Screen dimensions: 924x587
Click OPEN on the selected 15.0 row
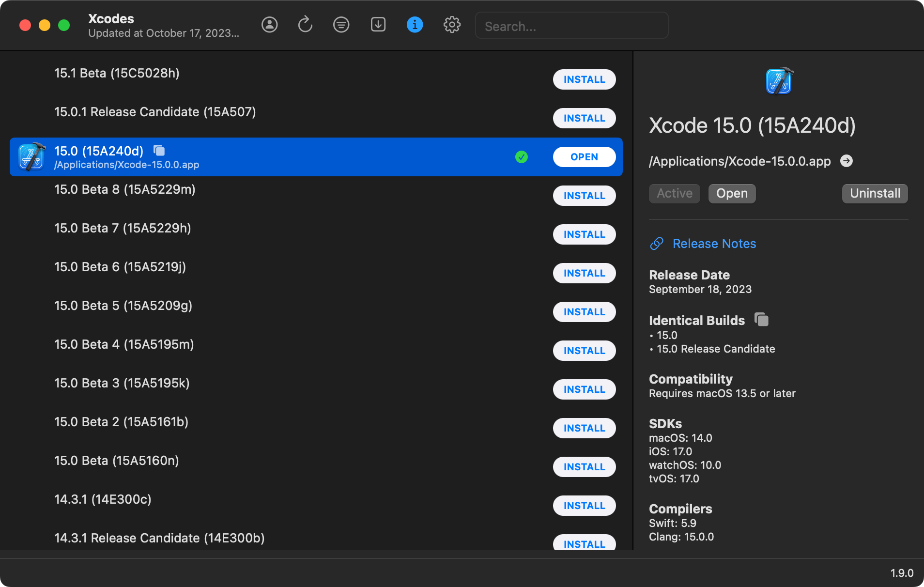(x=584, y=157)
